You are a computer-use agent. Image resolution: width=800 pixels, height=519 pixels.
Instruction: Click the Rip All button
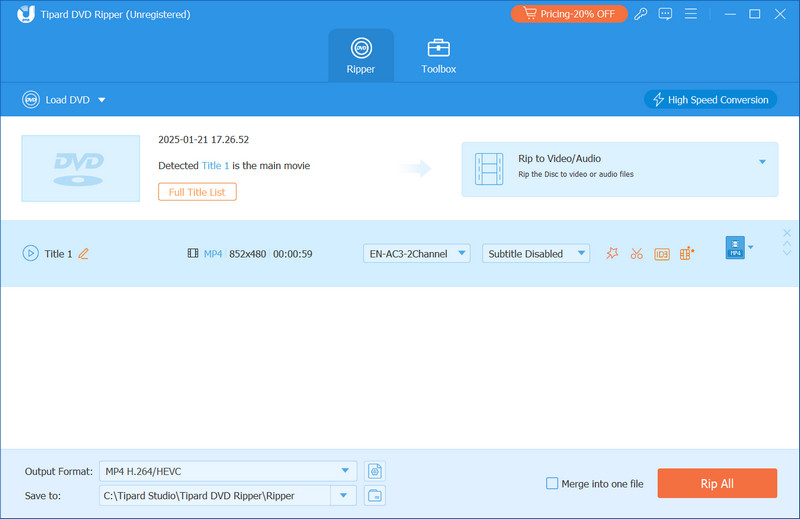(717, 483)
